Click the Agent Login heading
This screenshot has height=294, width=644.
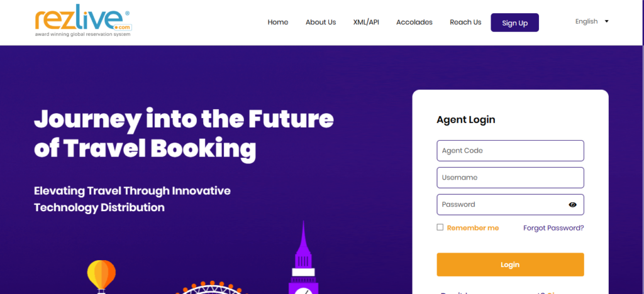(x=466, y=119)
